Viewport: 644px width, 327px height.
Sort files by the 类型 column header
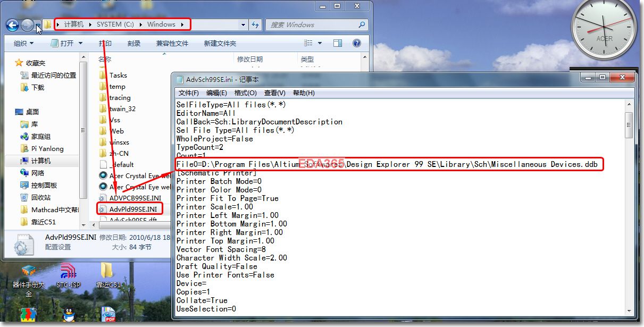(x=307, y=59)
